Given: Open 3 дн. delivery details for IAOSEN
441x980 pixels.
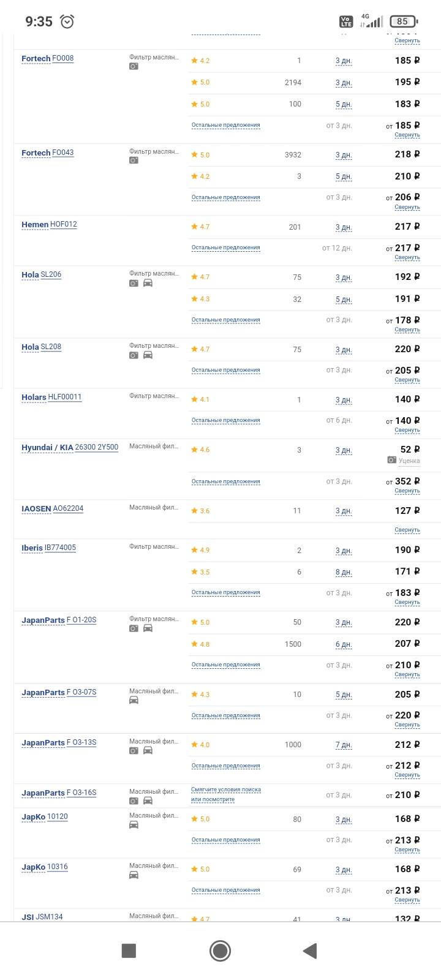Looking at the screenshot, I should coord(343,511).
